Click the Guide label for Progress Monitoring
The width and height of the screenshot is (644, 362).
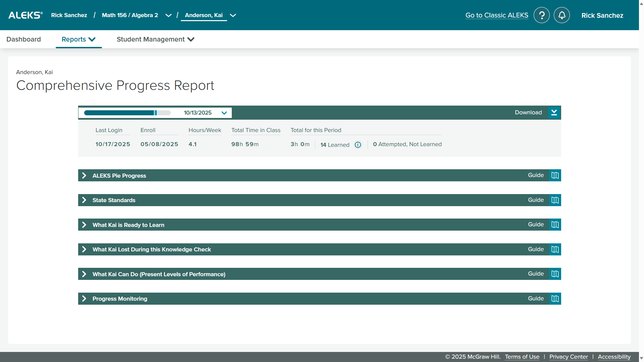click(x=536, y=299)
